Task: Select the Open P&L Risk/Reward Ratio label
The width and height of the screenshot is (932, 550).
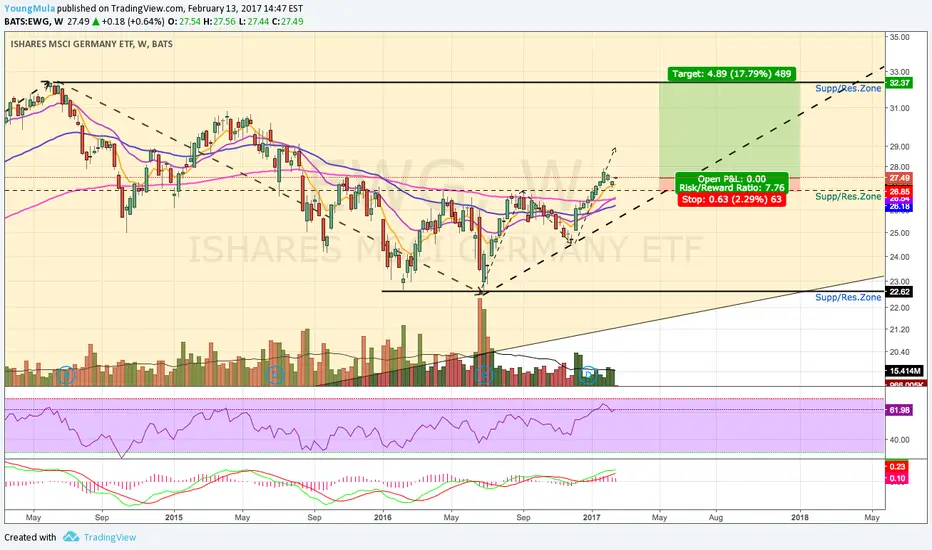Action: (x=732, y=183)
